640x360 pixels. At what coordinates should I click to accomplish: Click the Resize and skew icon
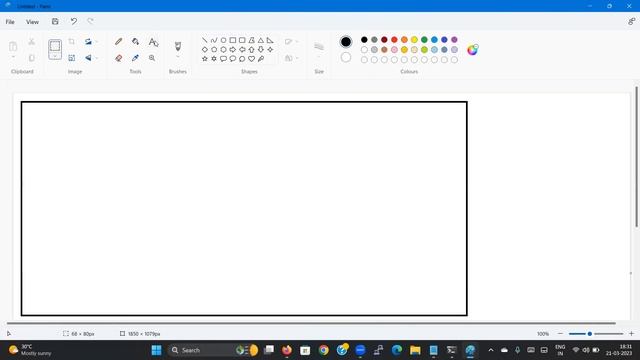click(71, 58)
